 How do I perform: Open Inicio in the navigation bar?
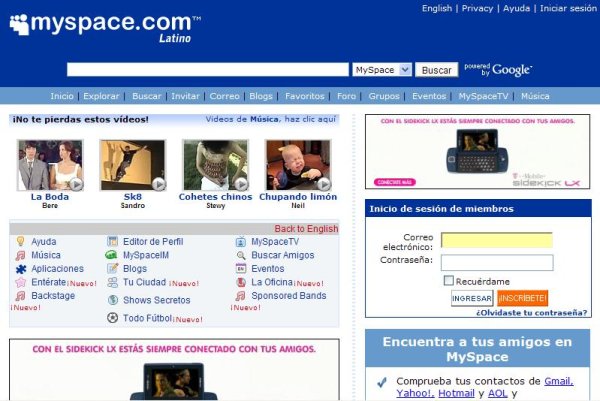pyautogui.click(x=62, y=96)
